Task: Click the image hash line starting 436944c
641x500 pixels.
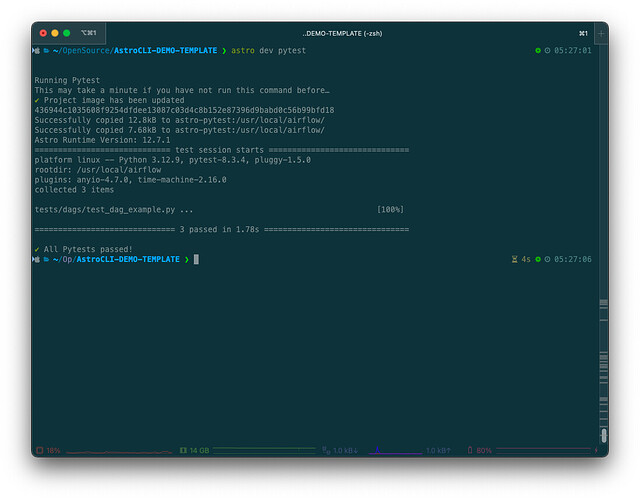Action: (184, 110)
